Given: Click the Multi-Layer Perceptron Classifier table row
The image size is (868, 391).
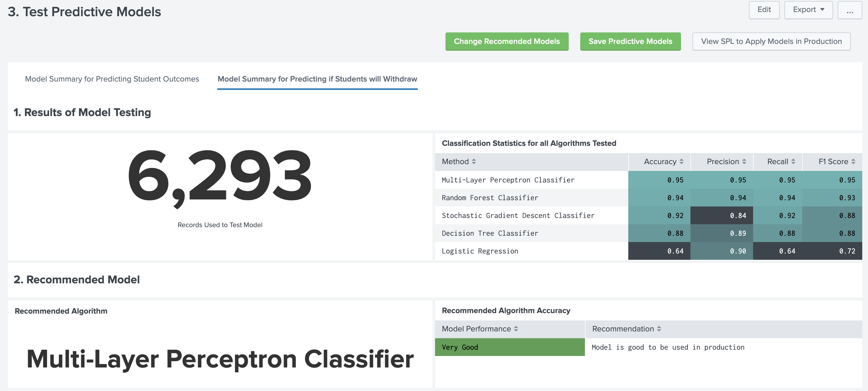Looking at the screenshot, I should (508, 180).
